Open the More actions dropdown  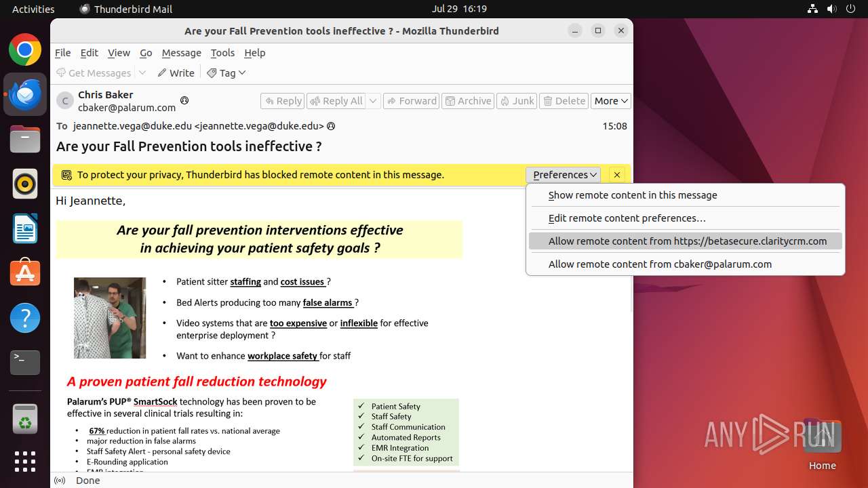click(x=611, y=101)
